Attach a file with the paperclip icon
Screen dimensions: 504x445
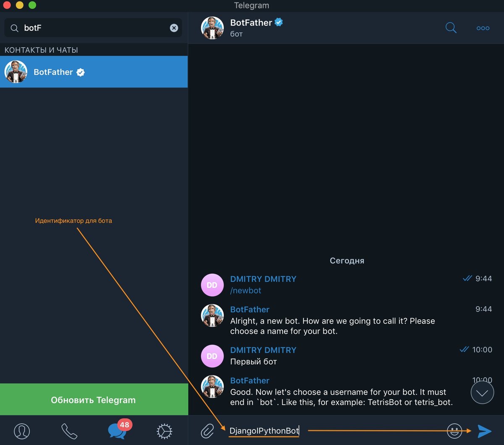click(x=207, y=431)
